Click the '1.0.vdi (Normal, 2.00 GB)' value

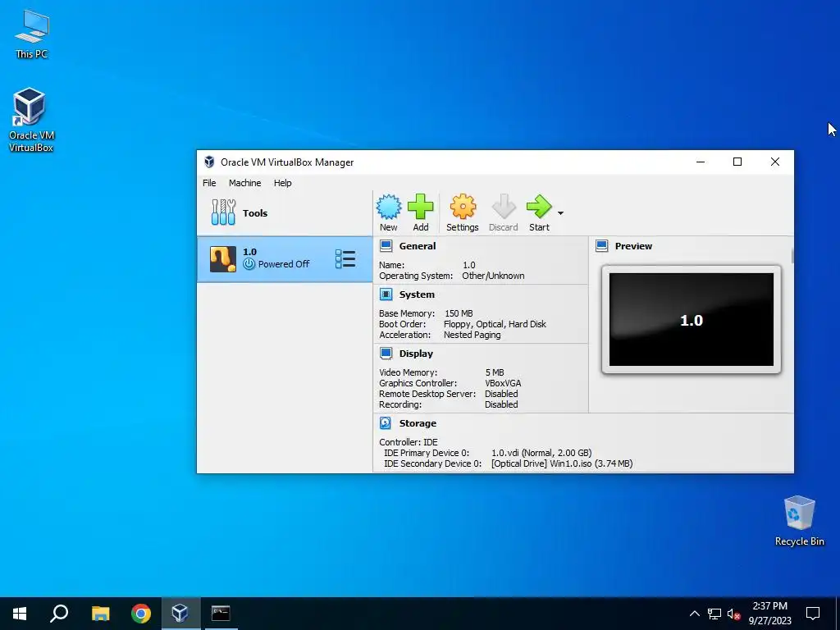[x=541, y=453]
